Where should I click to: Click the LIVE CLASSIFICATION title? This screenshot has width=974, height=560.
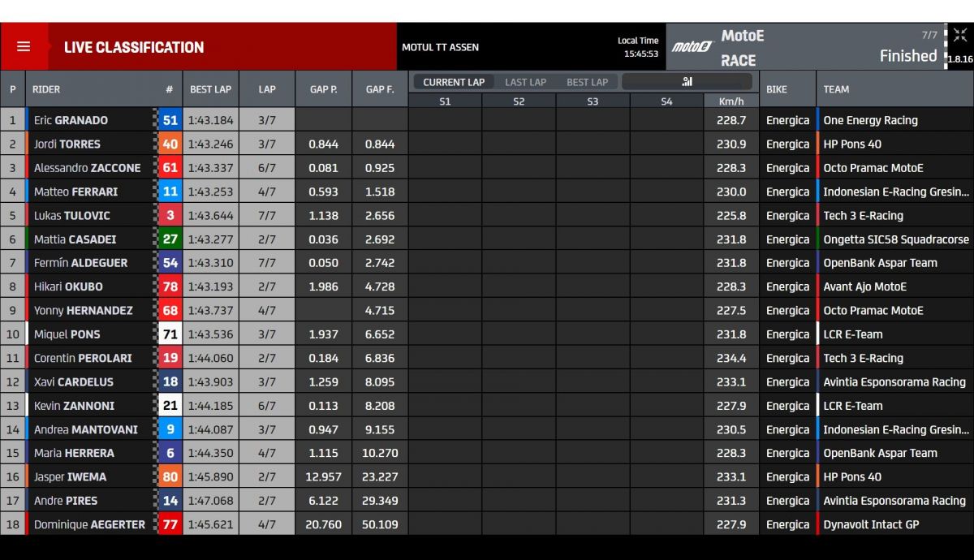click(x=134, y=47)
